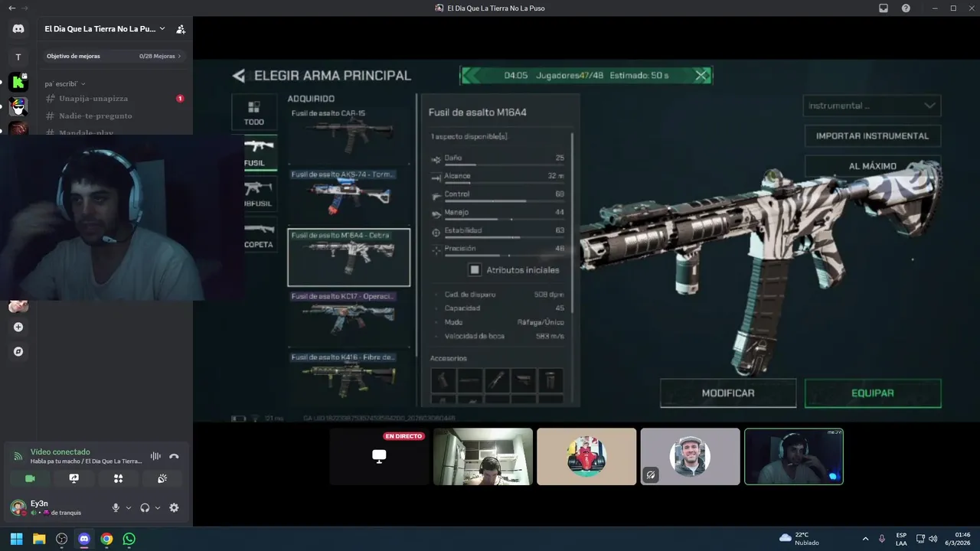The image size is (980, 551).
Task: Disconnect from the voice call
Action: pos(174,456)
